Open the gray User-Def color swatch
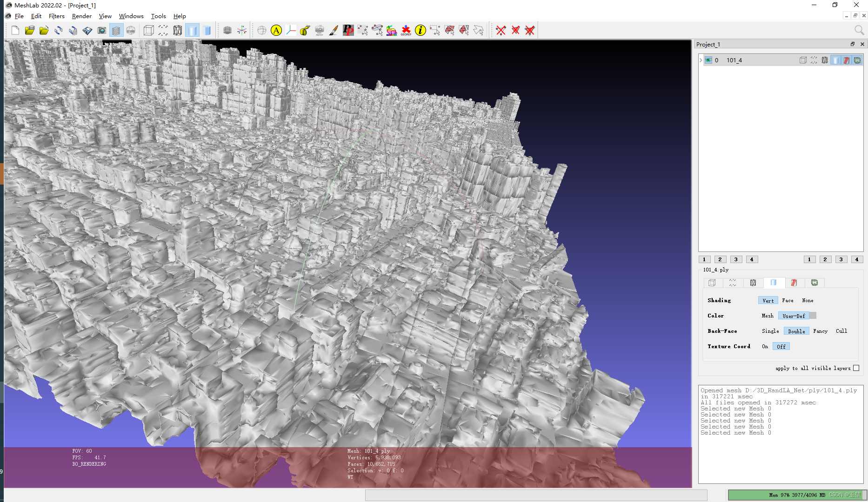The height and width of the screenshot is (502, 868). click(x=813, y=316)
